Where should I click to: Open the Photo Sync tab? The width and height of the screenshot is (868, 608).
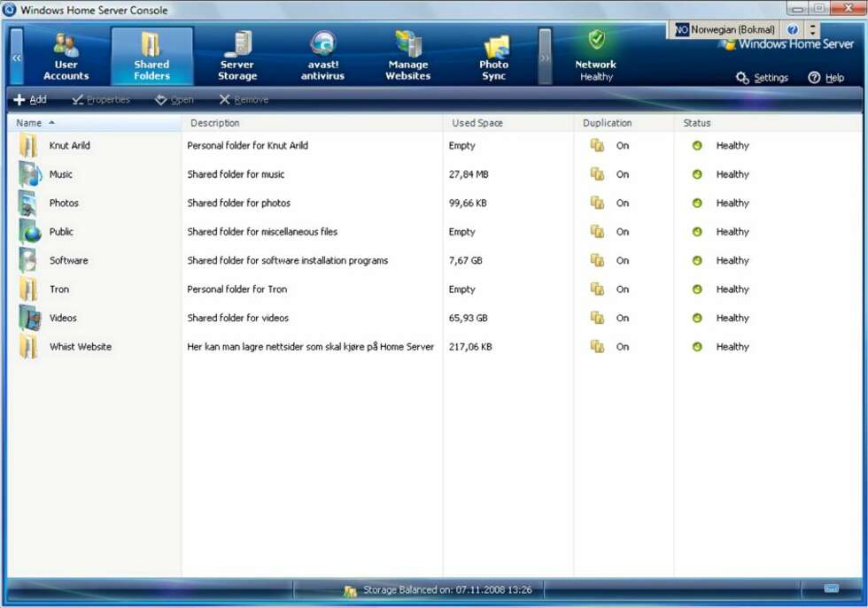[493, 57]
